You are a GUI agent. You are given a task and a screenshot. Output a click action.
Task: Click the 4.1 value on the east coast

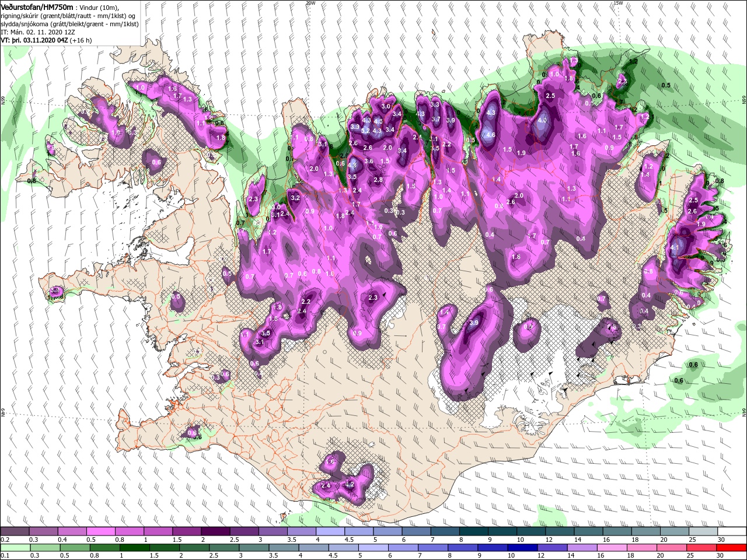click(x=675, y=248)
